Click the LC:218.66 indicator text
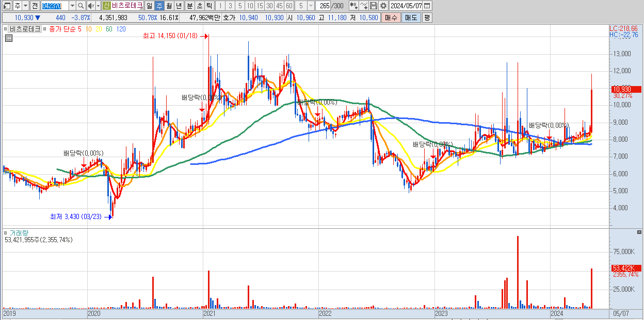This screenshot has height=320, width=644. [x=623, y=28]
